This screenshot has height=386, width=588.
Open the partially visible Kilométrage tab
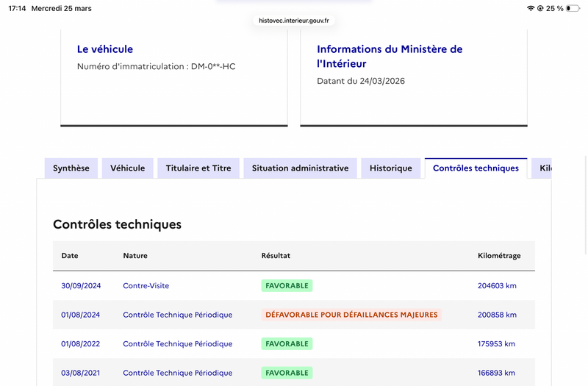(x=542, y=168)
